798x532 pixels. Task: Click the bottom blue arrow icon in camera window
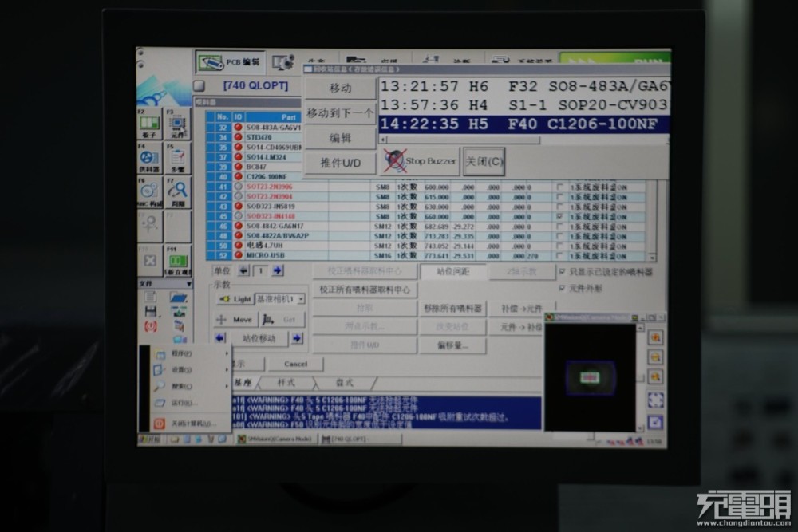click(655, 422)
